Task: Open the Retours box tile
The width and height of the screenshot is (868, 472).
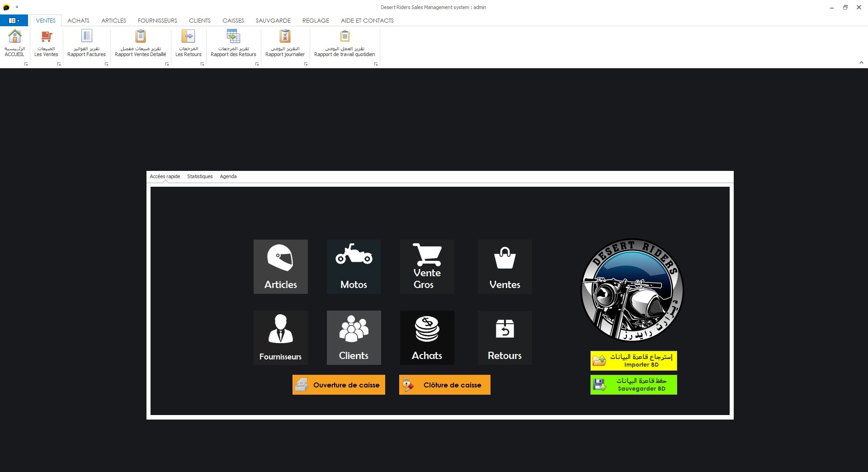Action: 505,338
